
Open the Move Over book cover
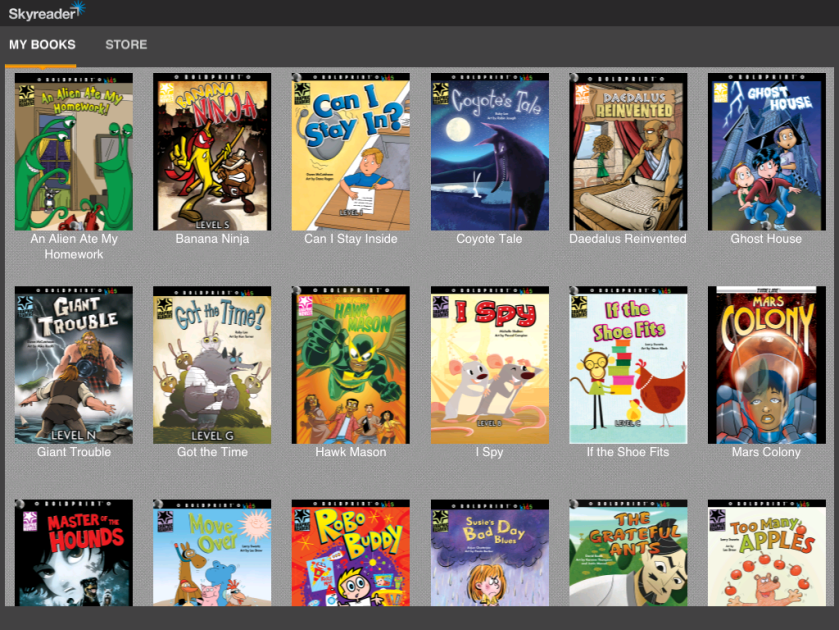pyautogui.click(x=212, y=553)
